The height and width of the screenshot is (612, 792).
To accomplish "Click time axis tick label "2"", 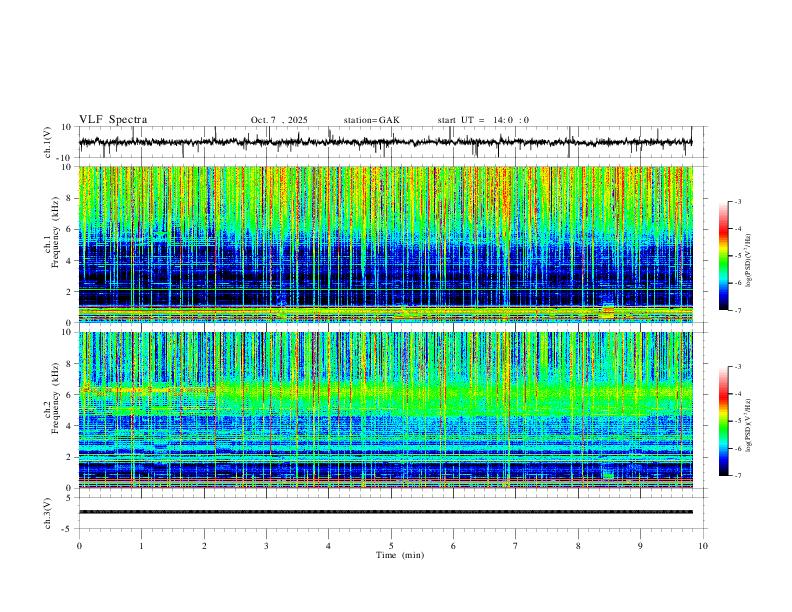I will [x=204, y=546].
